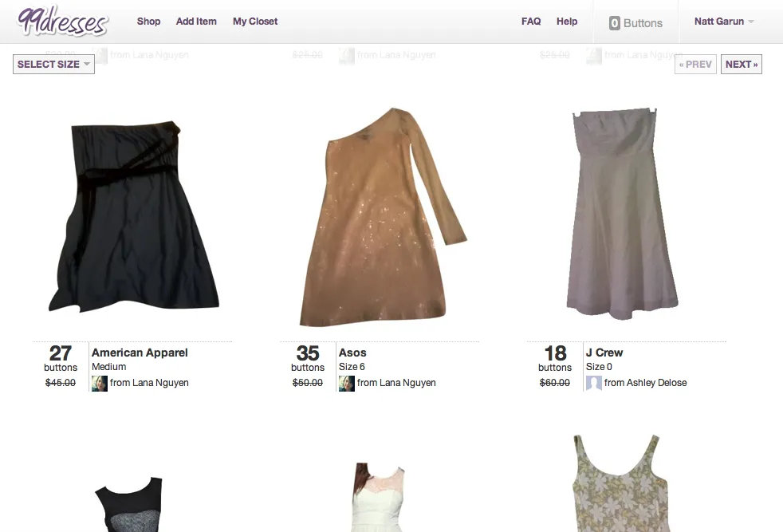This screenshot has height=532, width=783.
Task: Go to the next page with Next
Action: [x=742, y=65]
